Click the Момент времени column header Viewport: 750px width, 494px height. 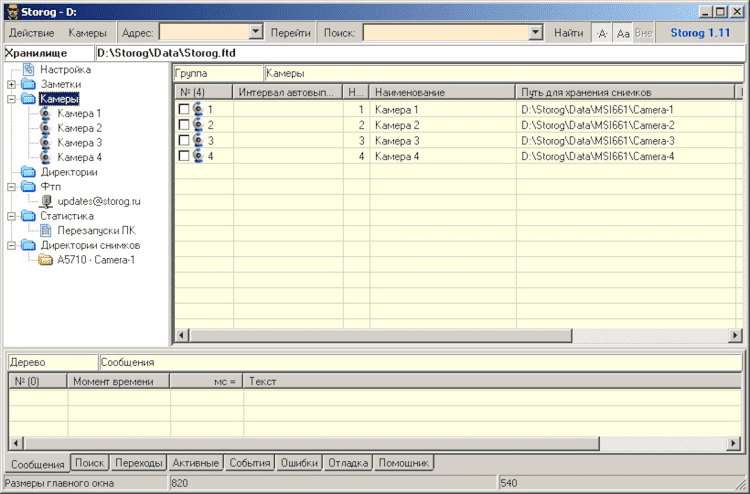point(119,381)
